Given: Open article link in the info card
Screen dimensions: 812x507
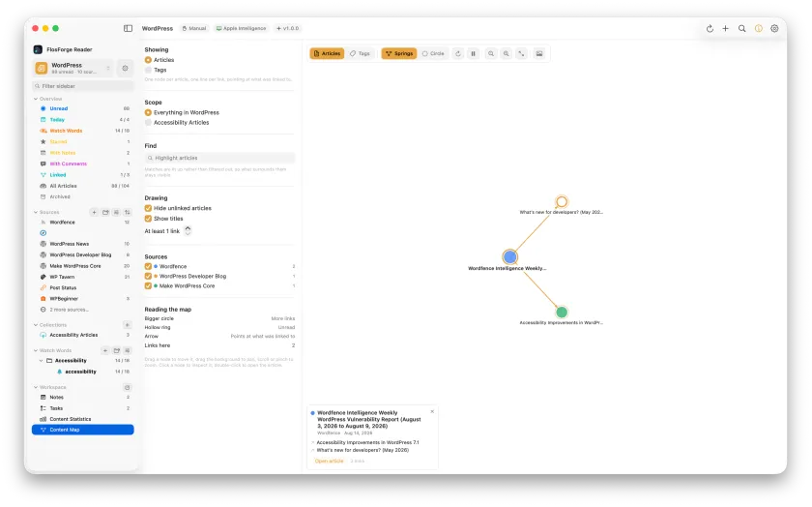Looking at the screenshot, I should 329,461.
